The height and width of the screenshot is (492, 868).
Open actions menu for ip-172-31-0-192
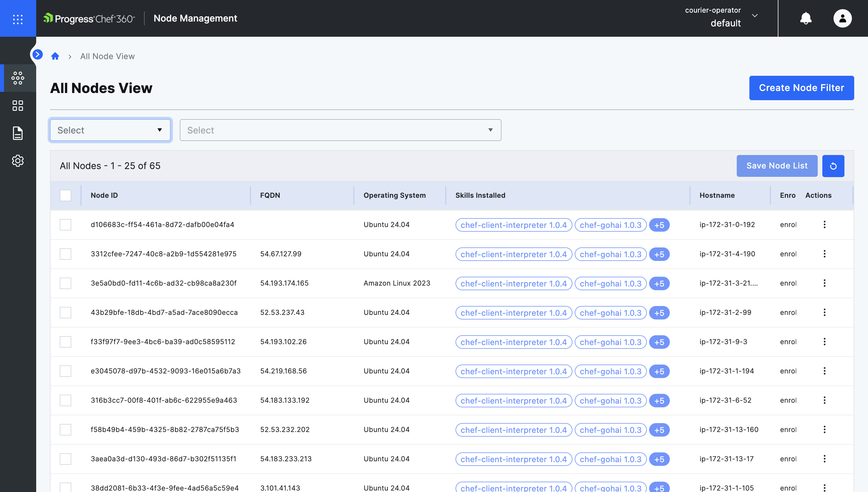click(824, 224)
